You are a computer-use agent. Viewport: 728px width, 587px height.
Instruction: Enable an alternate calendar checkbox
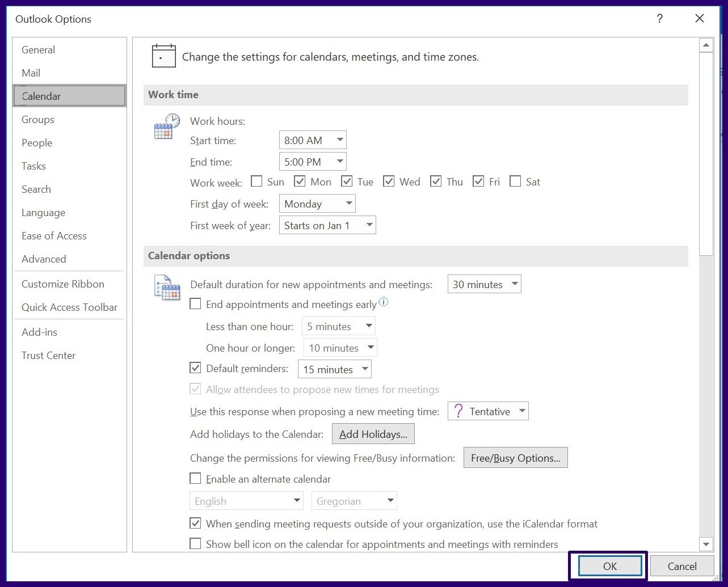point(195,479)
